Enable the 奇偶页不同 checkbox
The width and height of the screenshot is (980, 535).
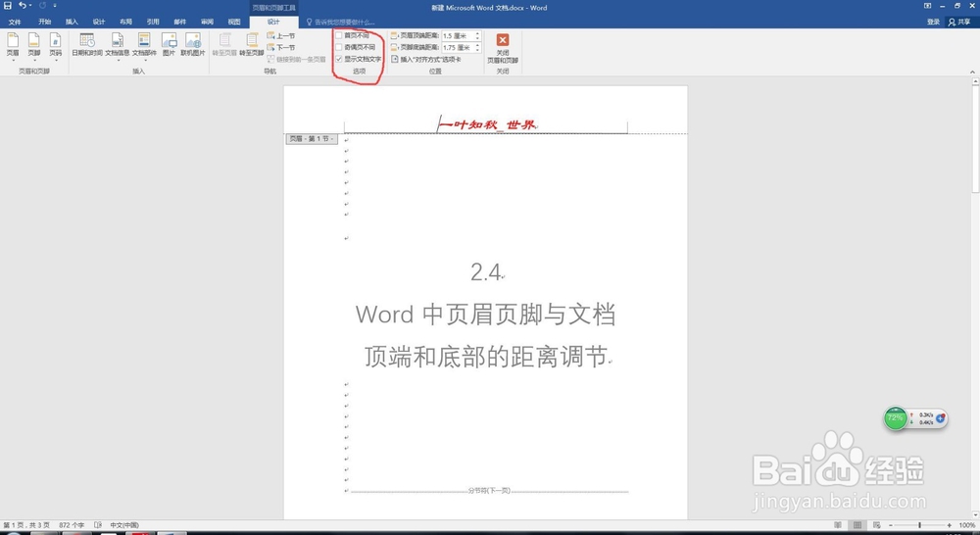click(x=339, y=47)
